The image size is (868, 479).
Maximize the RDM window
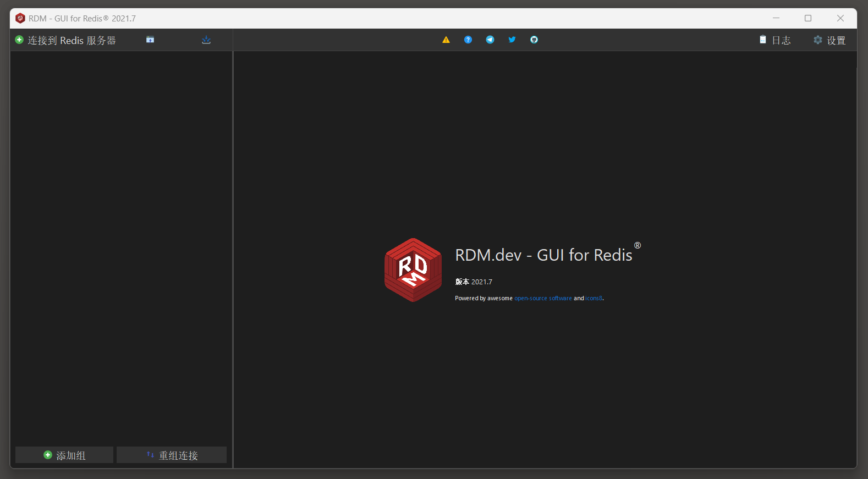(808, 18)
